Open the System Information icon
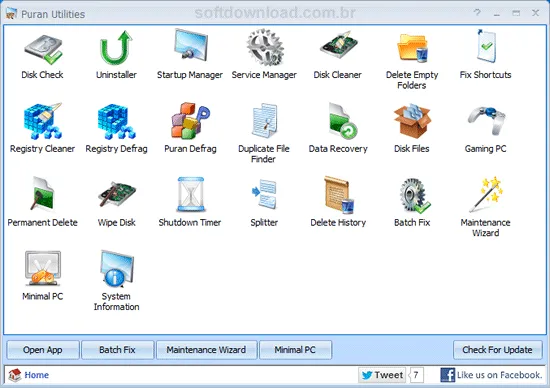 pyautogui.click(x=116, y=268)
